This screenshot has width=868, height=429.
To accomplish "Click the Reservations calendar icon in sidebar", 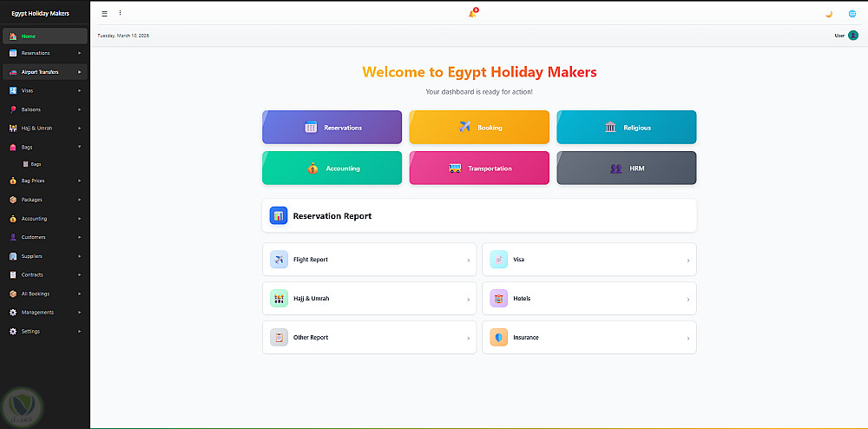I will pos(13,53).
